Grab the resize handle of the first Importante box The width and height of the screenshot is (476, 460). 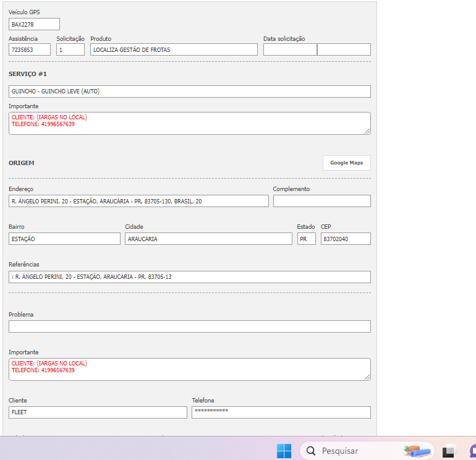(367, 131)
